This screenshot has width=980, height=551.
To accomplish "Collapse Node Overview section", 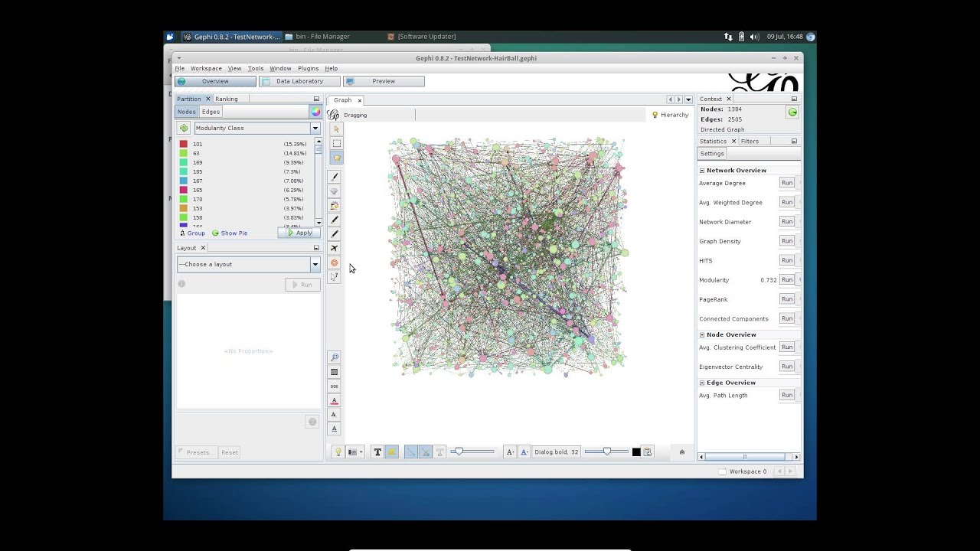I will pyautogui.click(x=702, y=335).
